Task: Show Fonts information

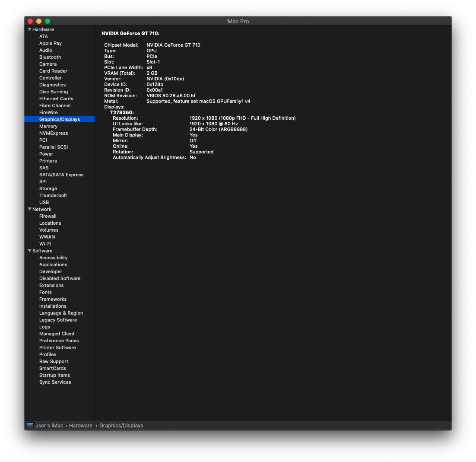Action: pyautogui.click(x=45, y=292)
